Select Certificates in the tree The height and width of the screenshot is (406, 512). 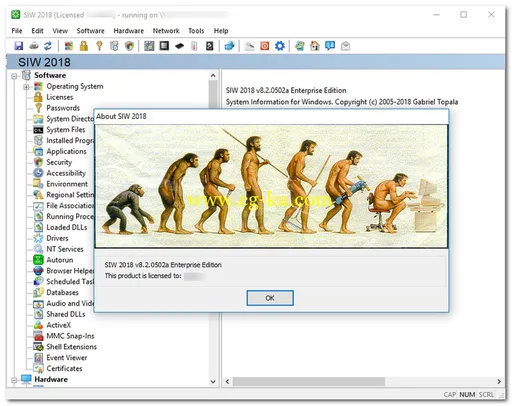(x=64, y=368)
